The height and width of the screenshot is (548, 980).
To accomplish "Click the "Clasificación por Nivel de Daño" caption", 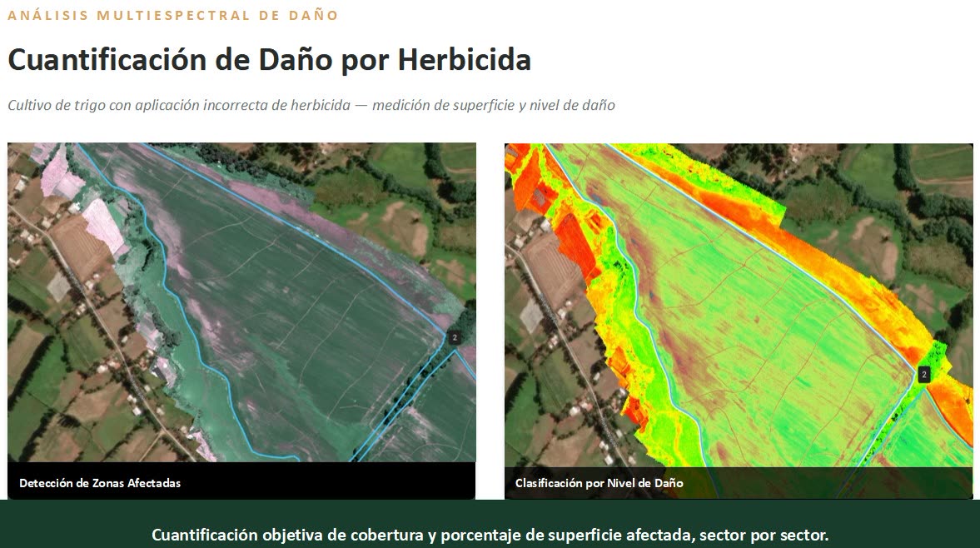I will [599, 483].
